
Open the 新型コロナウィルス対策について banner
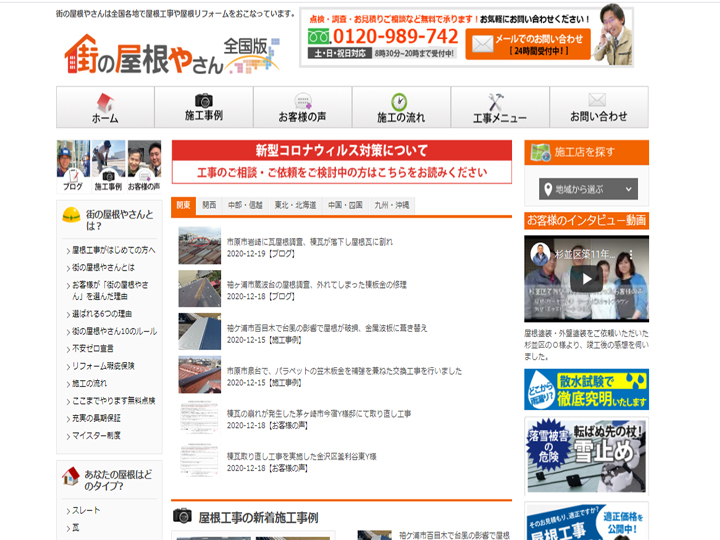[x=342, y=162]
